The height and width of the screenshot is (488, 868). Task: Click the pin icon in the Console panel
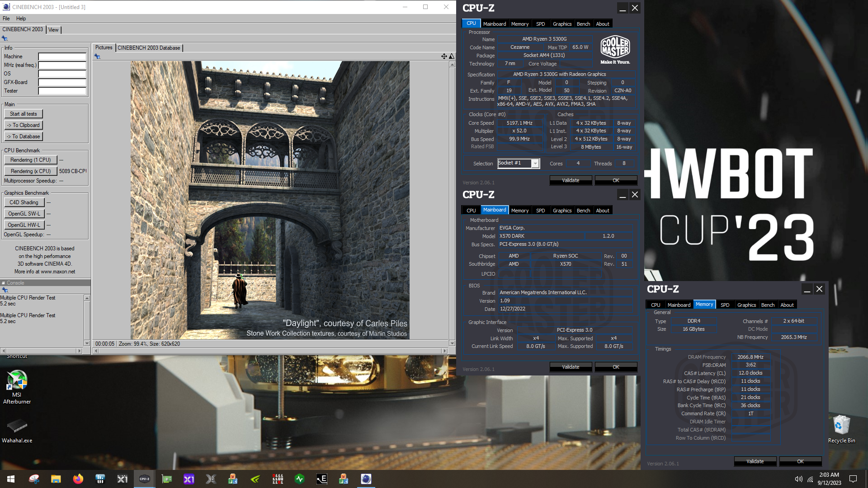[x=5, y=290]
